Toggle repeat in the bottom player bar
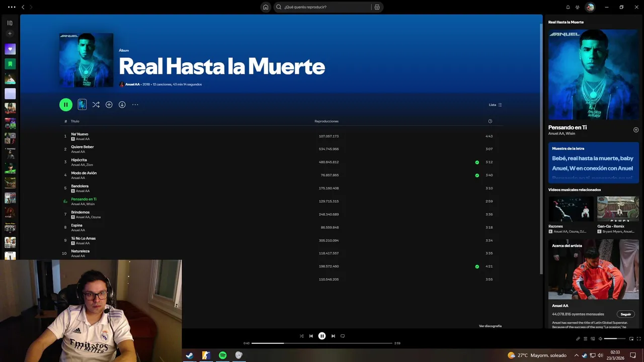The height and width of the screenshot is (362, 644). click(343, 336)
